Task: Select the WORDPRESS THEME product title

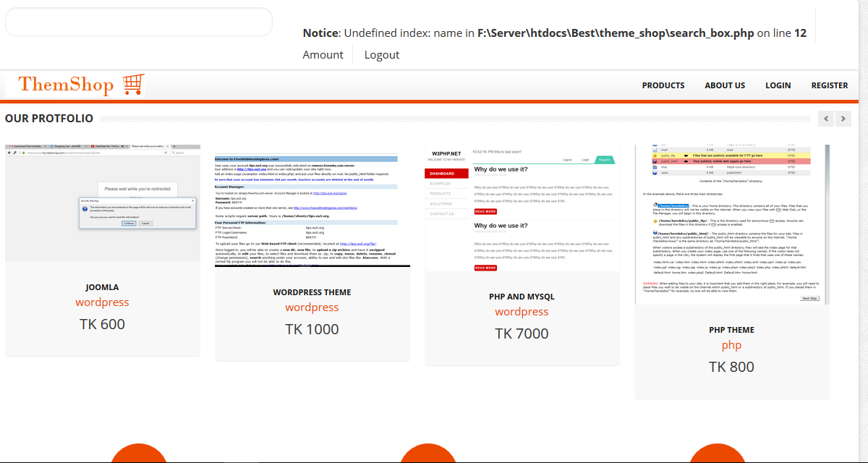Action: point(312,292)
